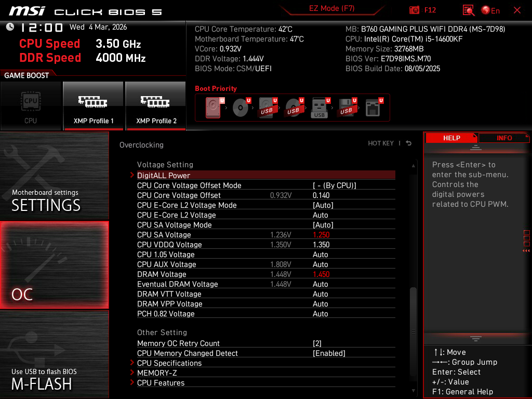Enable XMP Profile 2
This screenshot has width=532, height=399.
point(156,106)
